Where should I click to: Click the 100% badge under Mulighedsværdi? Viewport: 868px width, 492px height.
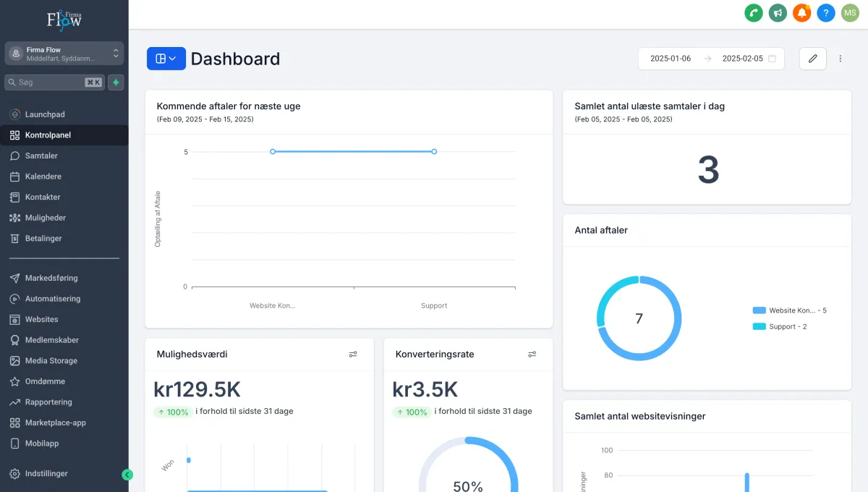[172, 412]
